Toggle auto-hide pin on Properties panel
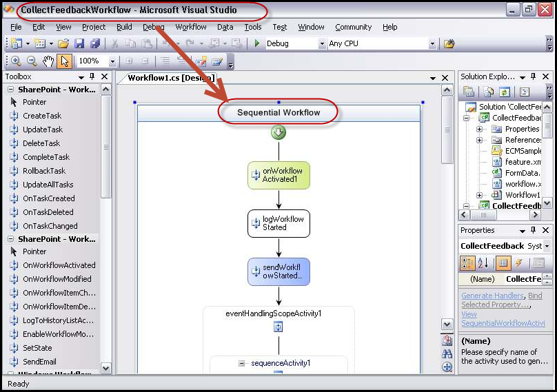The width and height of the screenshot is (557, 392). point(533,230)
